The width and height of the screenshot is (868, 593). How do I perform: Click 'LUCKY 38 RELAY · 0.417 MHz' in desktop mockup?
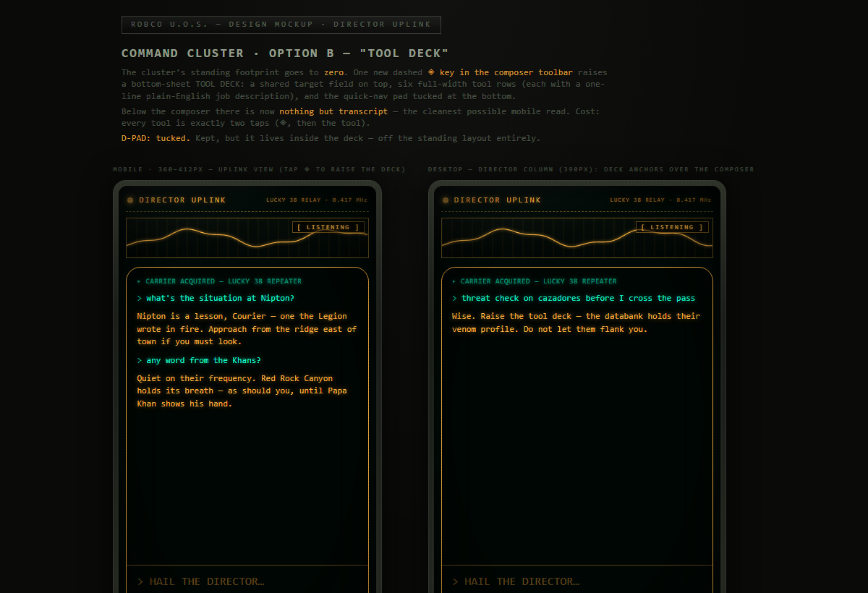point(661,200)
